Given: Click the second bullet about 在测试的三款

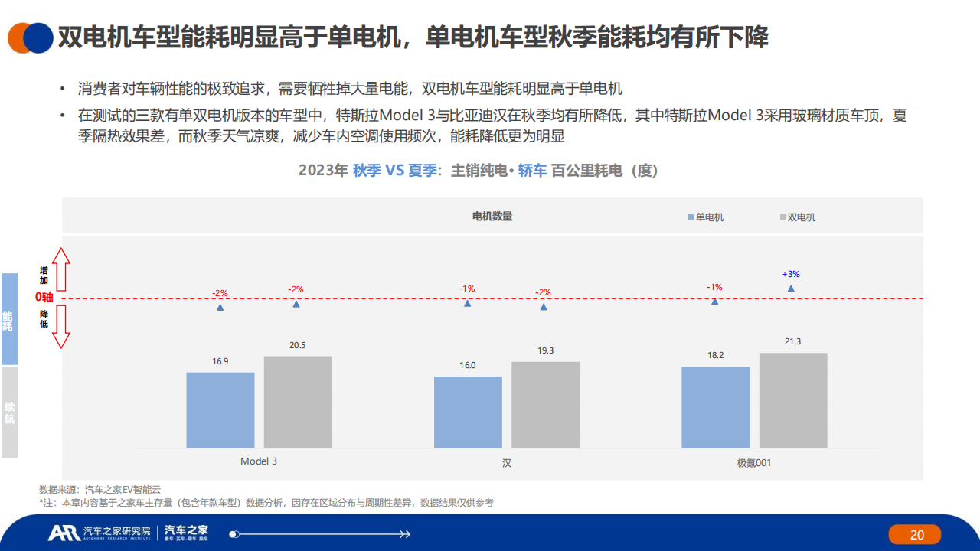Looking at the screenshot, I should point(492,126).
